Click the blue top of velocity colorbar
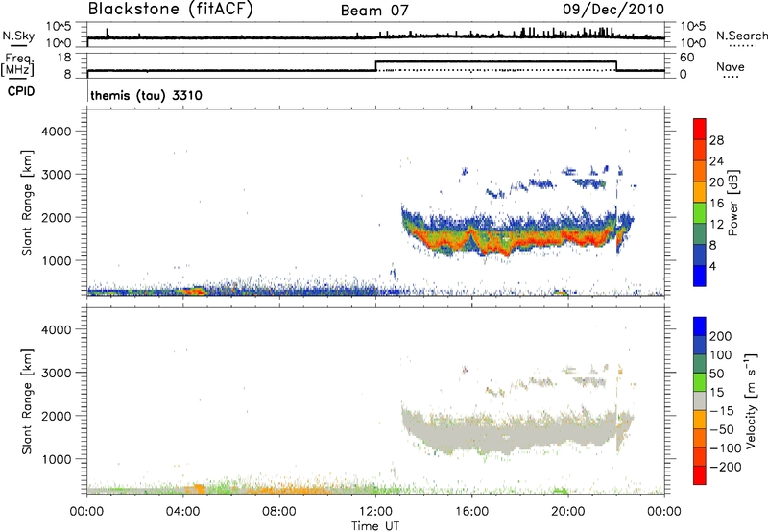 [700, 326]
